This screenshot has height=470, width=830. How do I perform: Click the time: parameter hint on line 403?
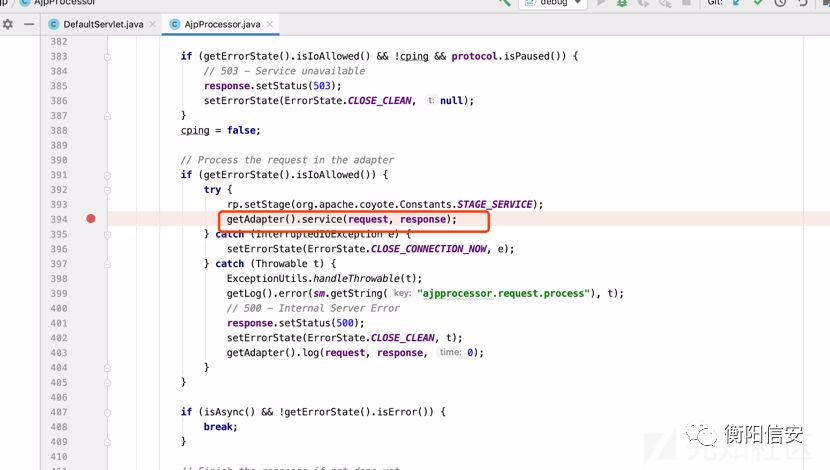[450, 352]
